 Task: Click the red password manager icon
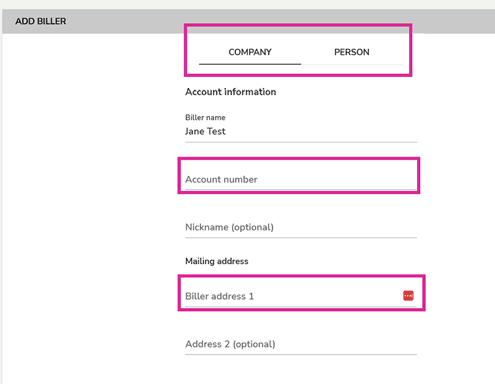coord(408,296)
